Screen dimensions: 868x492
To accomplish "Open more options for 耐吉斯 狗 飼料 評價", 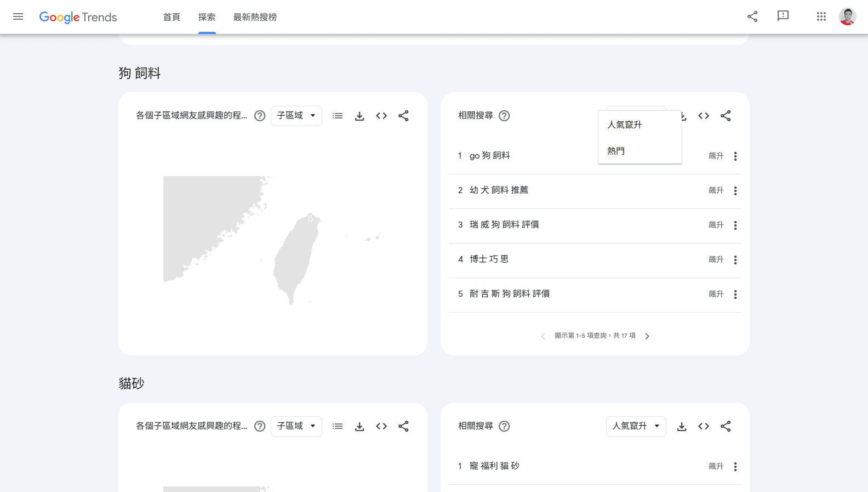I will (x=735, y=295).
